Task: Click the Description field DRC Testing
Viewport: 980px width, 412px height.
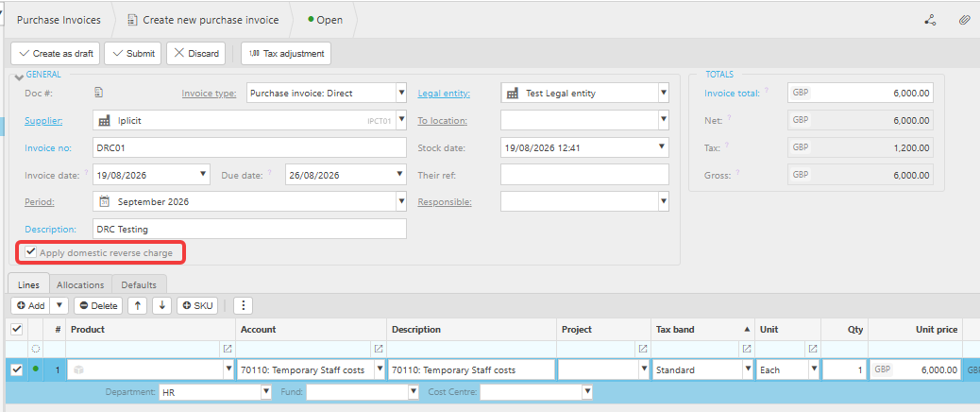Action: click(249, 229)
